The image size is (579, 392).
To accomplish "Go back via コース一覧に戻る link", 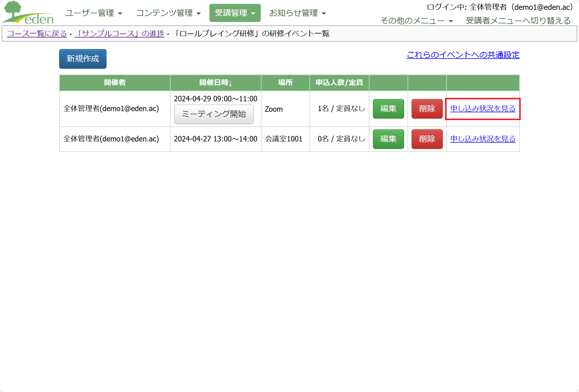I will 37,34.
